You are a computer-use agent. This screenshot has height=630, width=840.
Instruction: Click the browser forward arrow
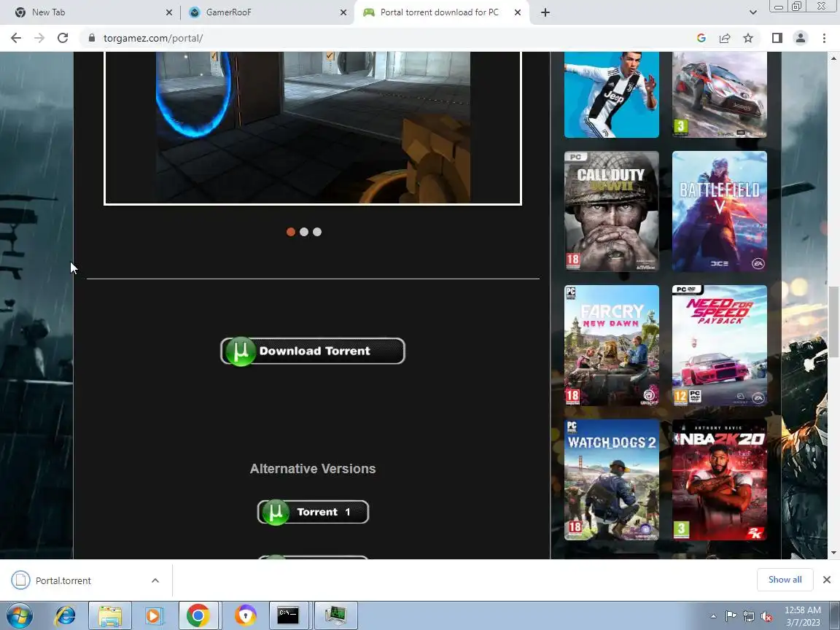tap(39, 38)
